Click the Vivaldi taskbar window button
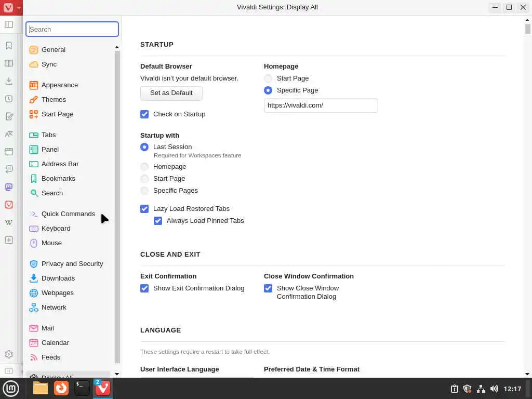532x399 pixels. click(x=102, y=389)
